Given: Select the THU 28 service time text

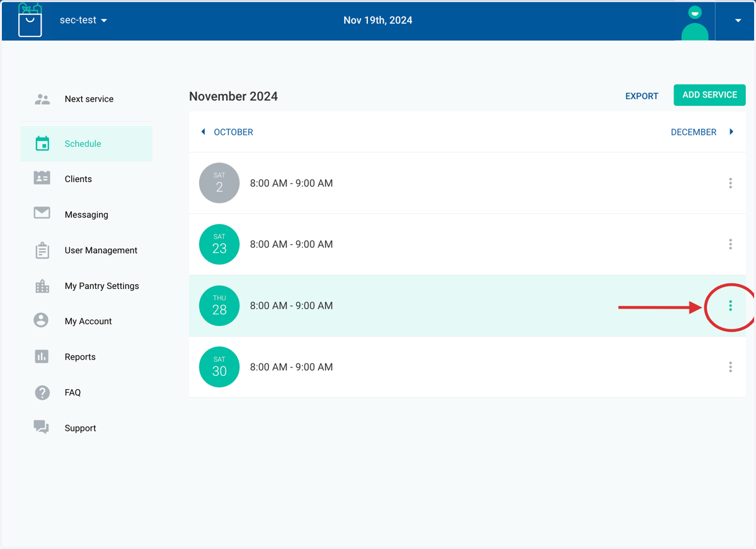Looking at the screenshot, I should tap(291, 305).
